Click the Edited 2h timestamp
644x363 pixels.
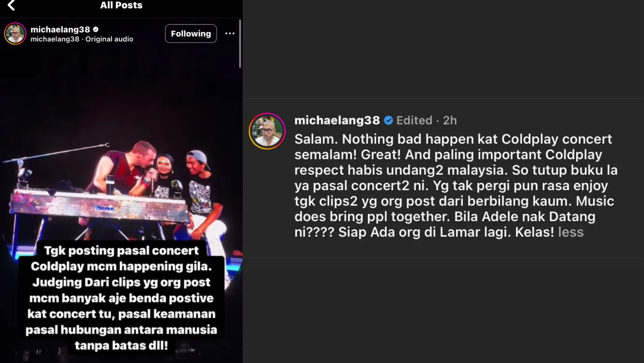pyautogui.click(x=426, y=120)
